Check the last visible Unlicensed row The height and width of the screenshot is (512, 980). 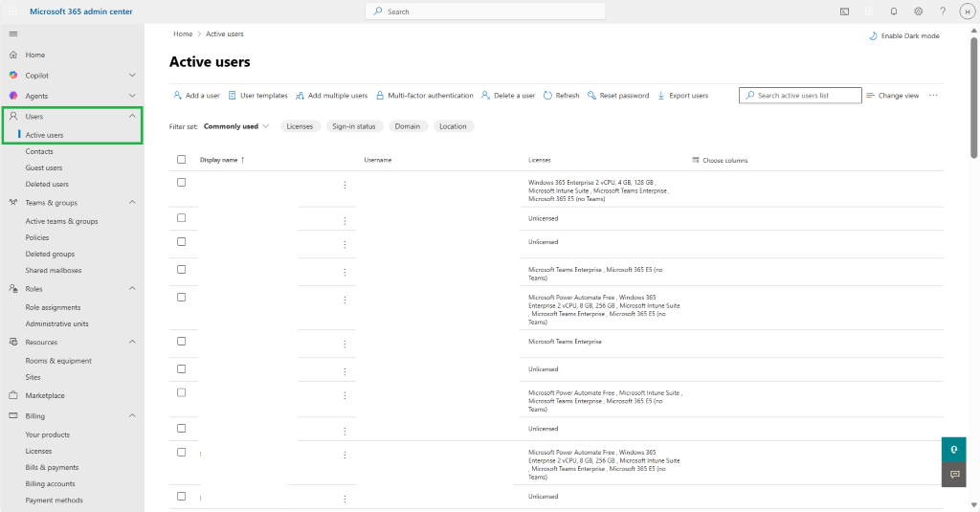click(181, 497)
